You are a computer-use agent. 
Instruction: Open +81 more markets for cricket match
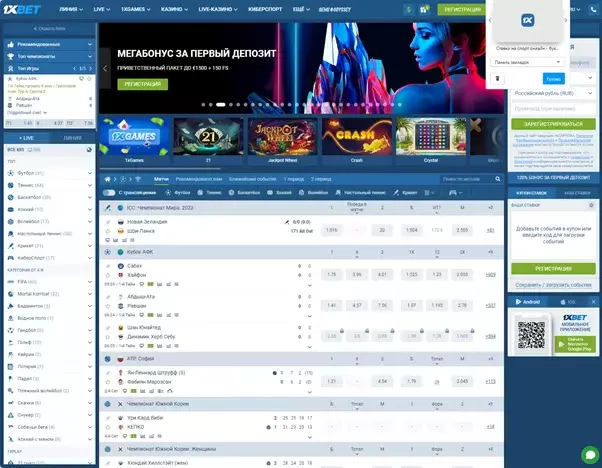tap(490, 230)
